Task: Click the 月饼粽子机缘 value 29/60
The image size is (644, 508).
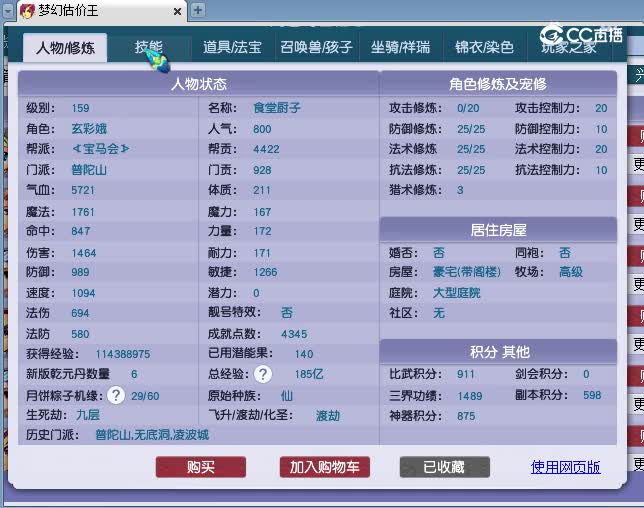Action: [145, 396]
